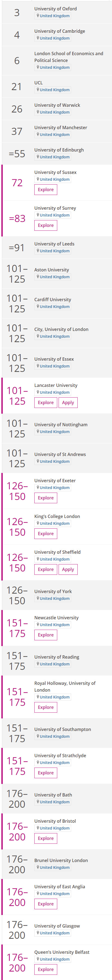Explore King's College London
The width and height of the screenshot is (112, 980).
(46, 533)
